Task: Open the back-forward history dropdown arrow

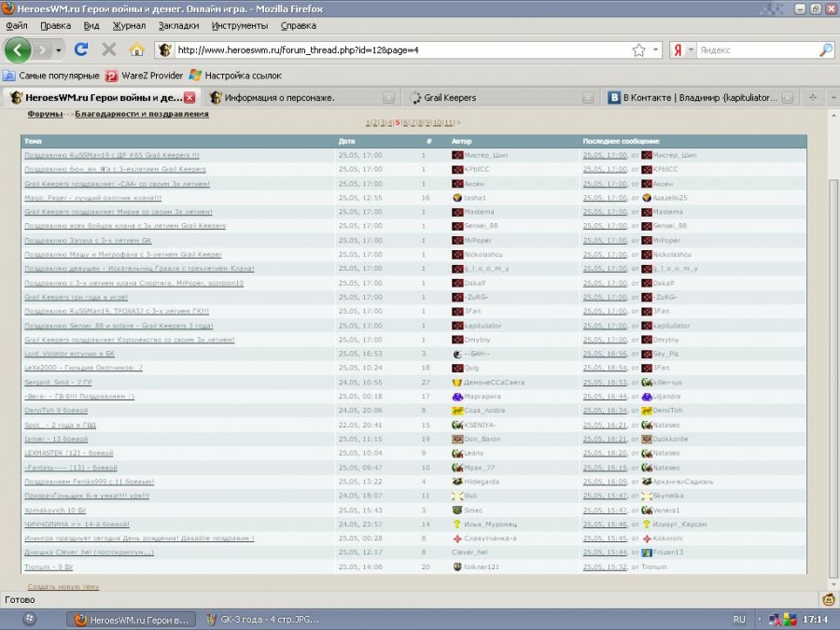Action: pos(59,50)
